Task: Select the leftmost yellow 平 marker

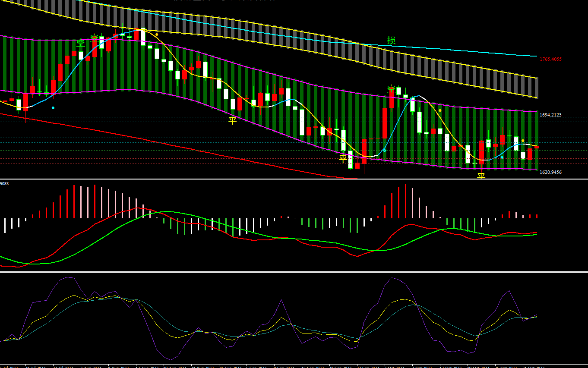Action: point(233,120)
